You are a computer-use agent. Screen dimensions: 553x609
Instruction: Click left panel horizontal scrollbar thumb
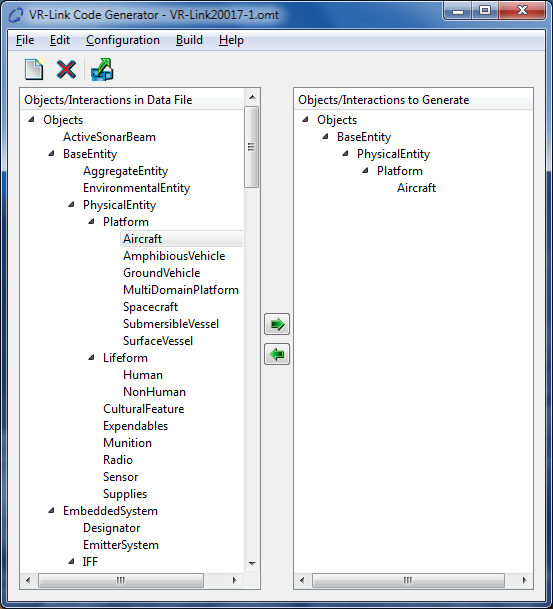121,580
